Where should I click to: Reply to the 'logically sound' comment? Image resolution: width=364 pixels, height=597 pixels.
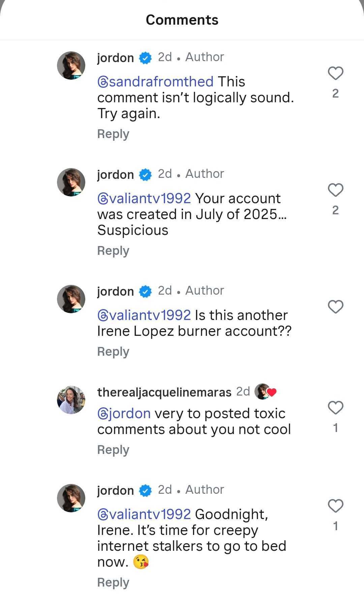pyautogui.click(x=113, y=134)
